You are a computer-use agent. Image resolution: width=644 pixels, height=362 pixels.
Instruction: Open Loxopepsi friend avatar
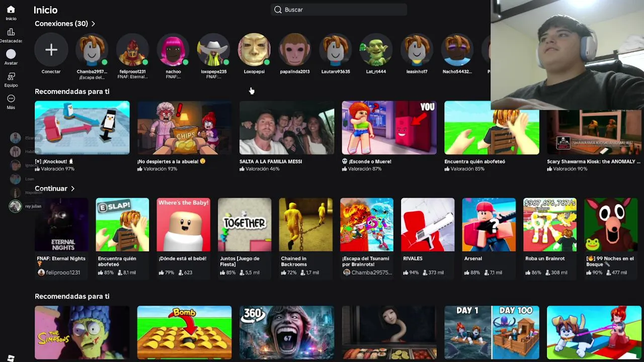tap(254, 50)
